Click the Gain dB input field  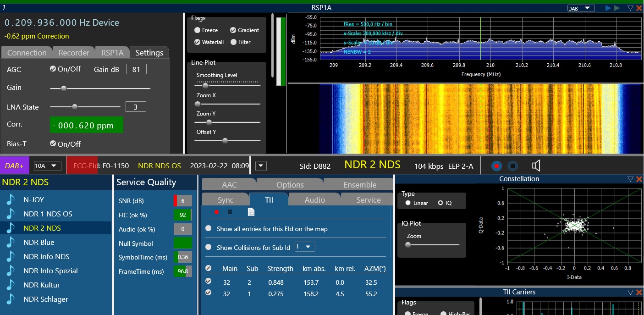pos(136,69)
